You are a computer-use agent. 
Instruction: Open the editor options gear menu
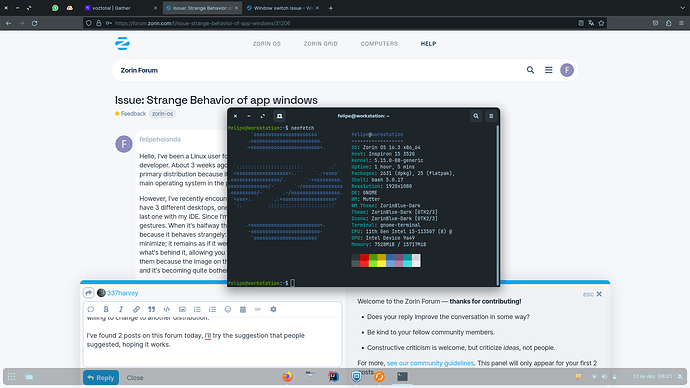(273, 309)
